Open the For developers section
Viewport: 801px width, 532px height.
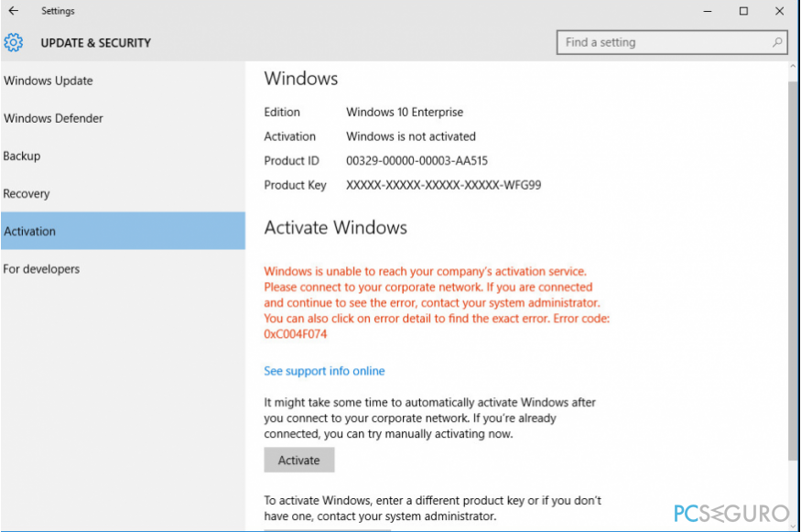point(40,268)
